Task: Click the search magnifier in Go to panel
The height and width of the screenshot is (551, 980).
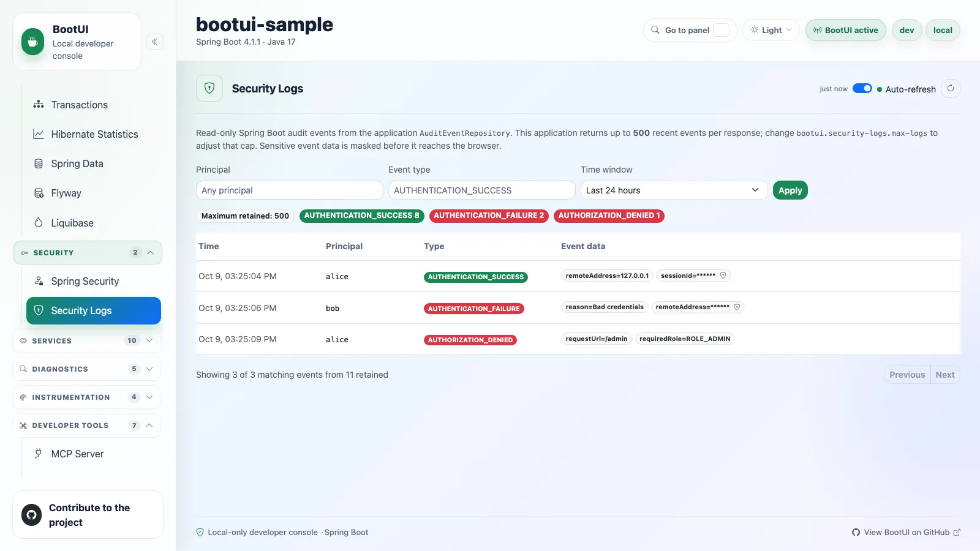Action: tap(655, 30)
